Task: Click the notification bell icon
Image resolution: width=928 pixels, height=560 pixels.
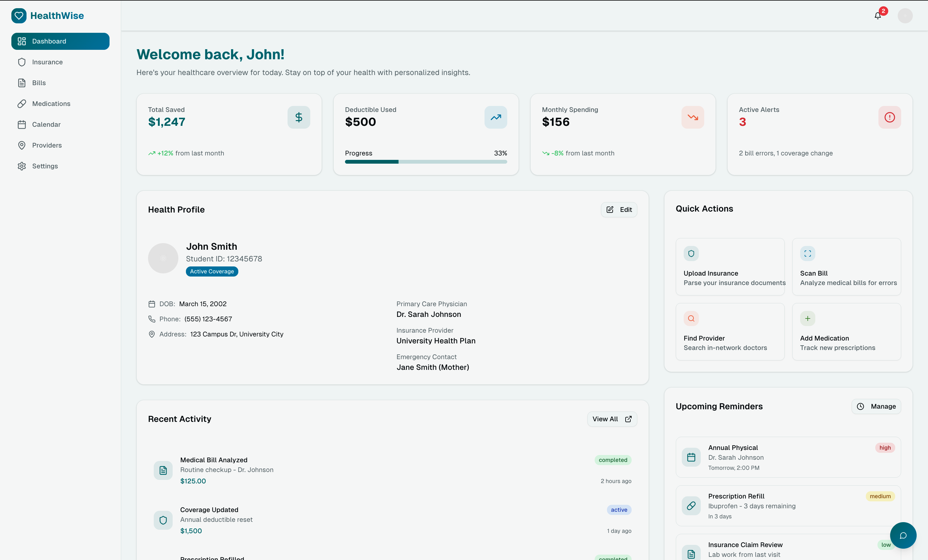Action: pos(877,16)
